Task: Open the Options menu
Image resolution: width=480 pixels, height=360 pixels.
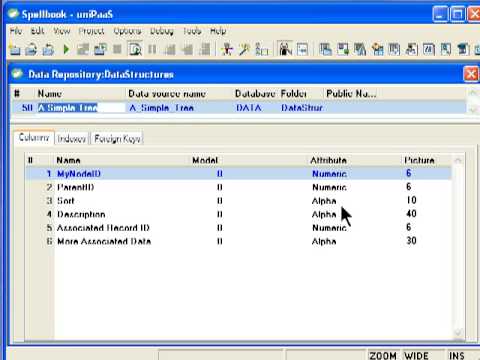Action: pos(127,31)
